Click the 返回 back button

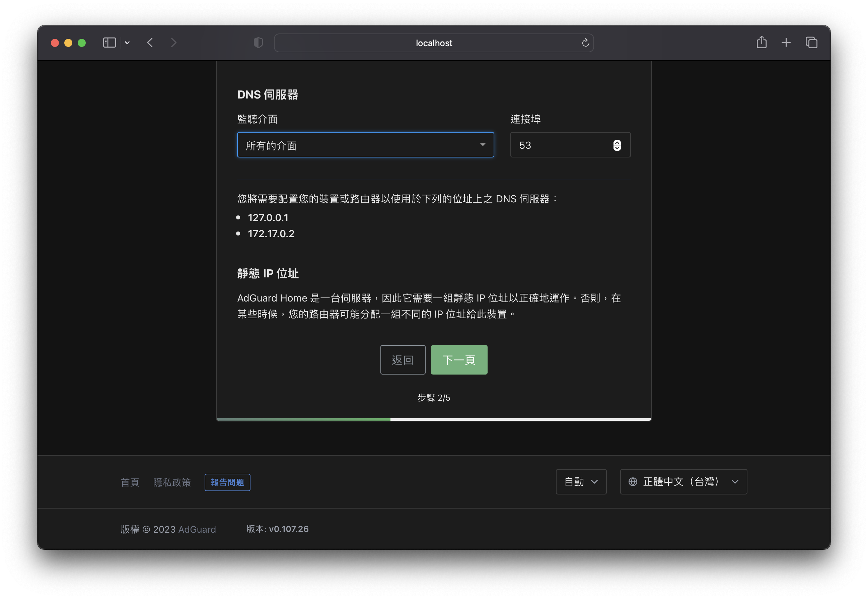(x=403, y=359)
